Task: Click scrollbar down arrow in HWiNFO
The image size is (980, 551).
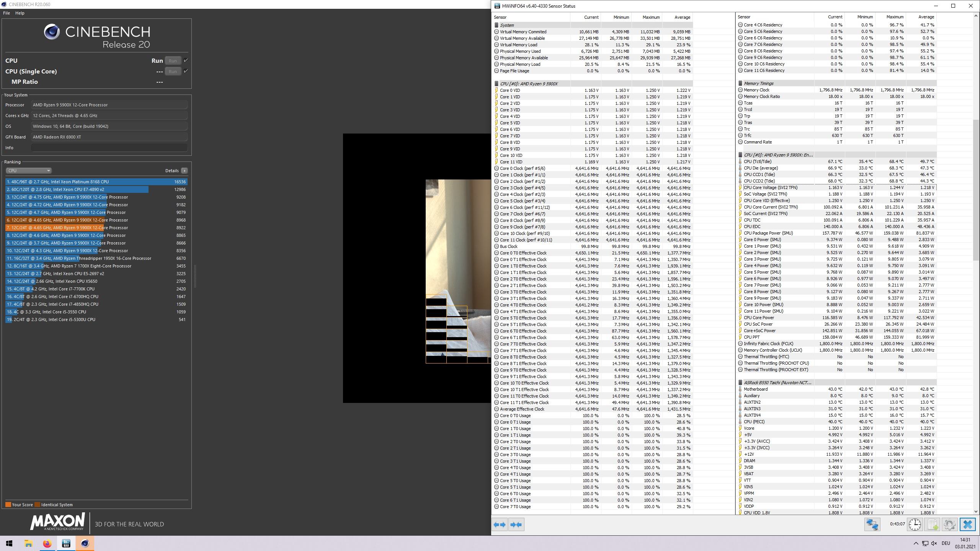Action: pyautogui.click(x=975, y=511)
